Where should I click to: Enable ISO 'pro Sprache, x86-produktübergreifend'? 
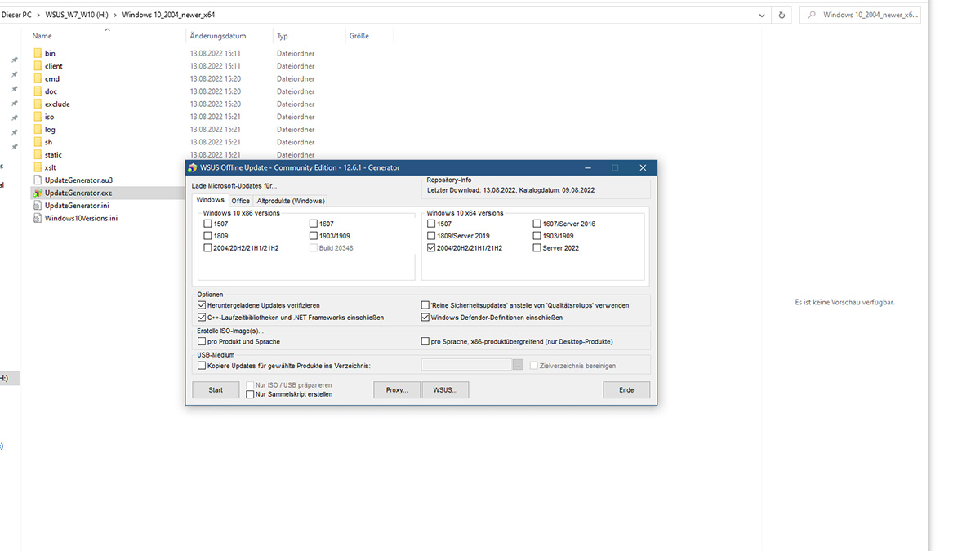tap(425, 342)
